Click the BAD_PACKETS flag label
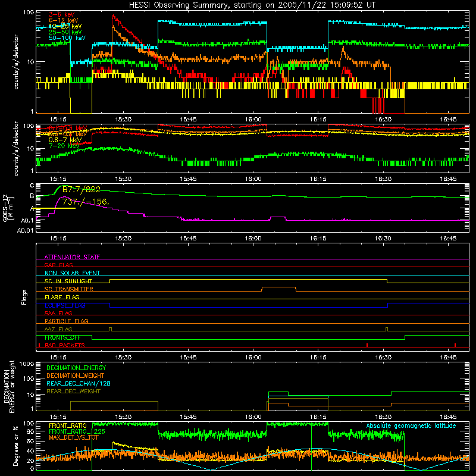Image resolution: width=476 pixels, height=476 pixels. point(65,345)
